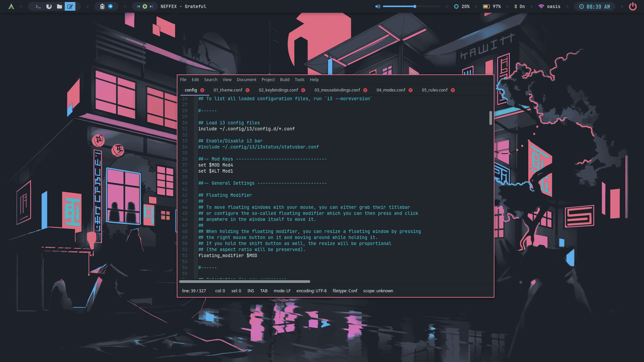Viewport: 644px width, 362px height.
Task: Toggle play/pause for NEFFEX track
Action: coord(145,6)
